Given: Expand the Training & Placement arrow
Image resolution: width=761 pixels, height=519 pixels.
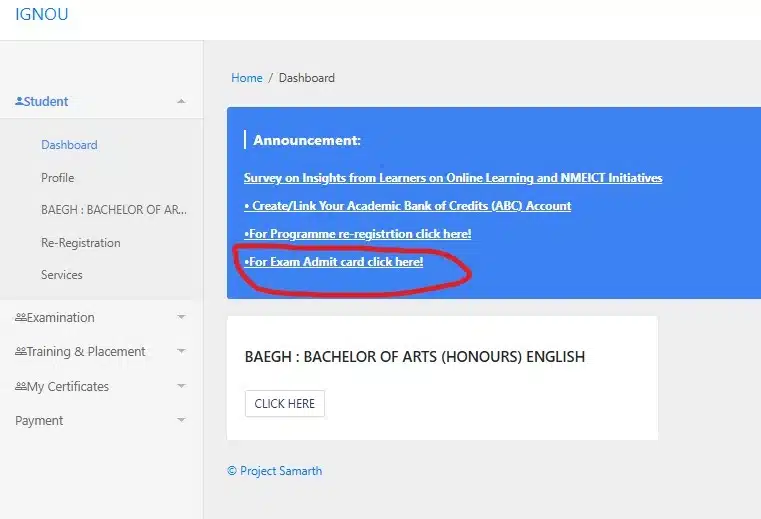Looking at the screenshot, I should point(181,351).
